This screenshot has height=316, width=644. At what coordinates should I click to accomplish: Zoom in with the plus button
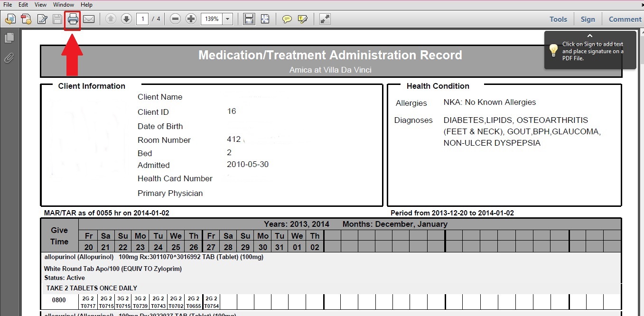coord(191,19)
